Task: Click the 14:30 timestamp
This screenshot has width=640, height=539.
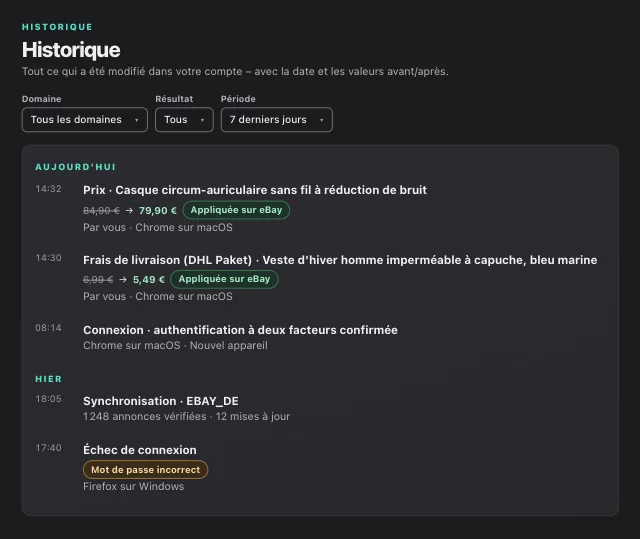Action: point(48,258)
